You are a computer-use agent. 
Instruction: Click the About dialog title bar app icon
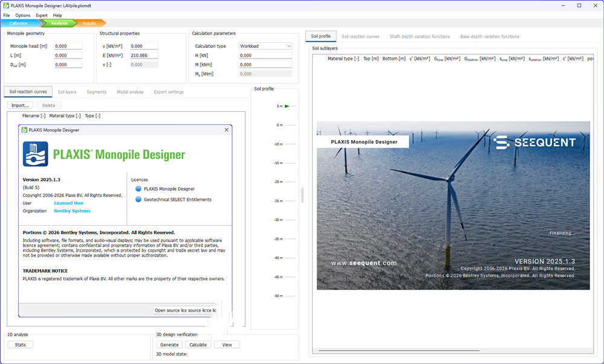24,130
